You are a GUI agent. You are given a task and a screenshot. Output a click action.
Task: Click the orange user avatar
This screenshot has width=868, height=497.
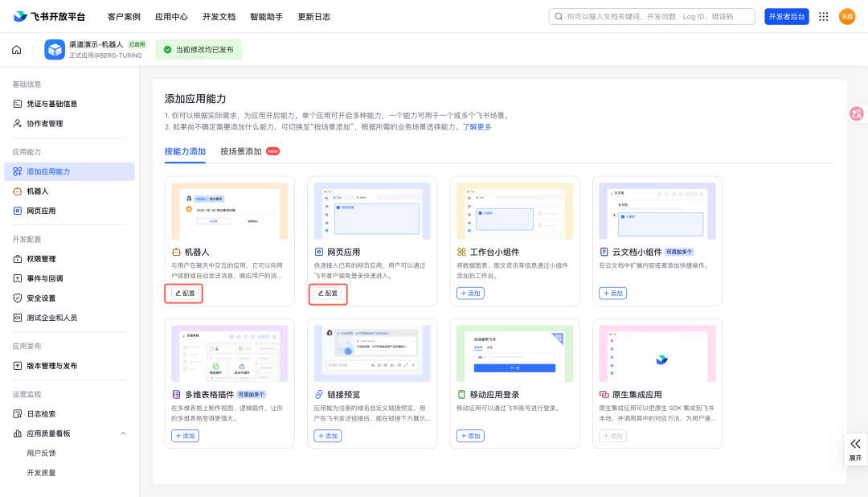tap(847, 17)
